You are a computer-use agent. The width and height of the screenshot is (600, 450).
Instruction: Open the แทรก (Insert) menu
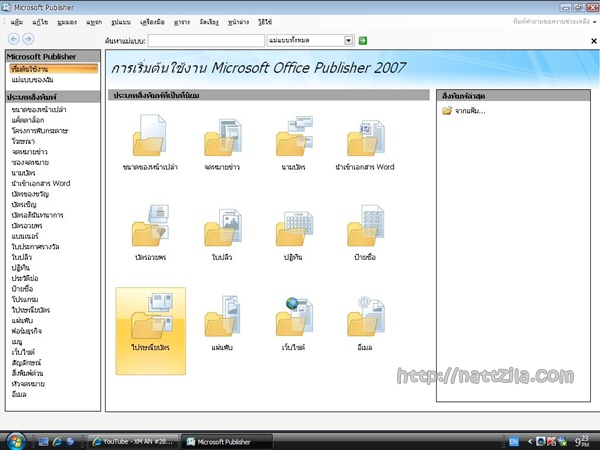pyautogui.click(x=94, y=22)
